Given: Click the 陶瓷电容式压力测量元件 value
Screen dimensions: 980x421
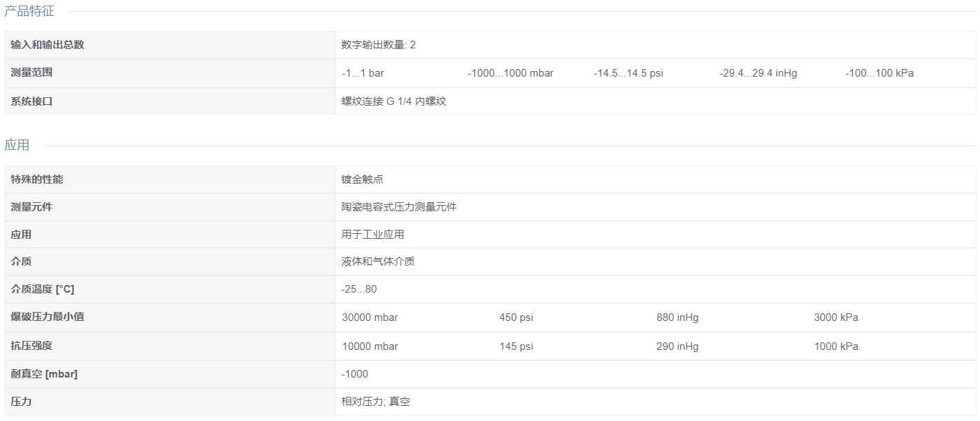Looking at the screenshot, I should [x=398, y=207].
